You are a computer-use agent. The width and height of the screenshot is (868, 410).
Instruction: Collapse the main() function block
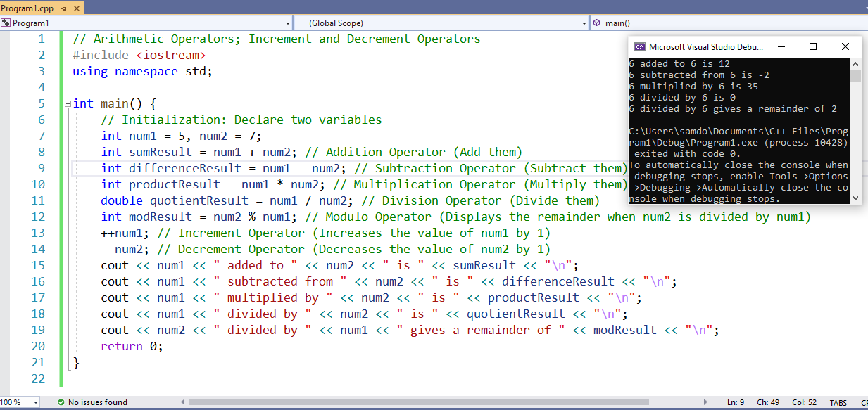[67, 103]
